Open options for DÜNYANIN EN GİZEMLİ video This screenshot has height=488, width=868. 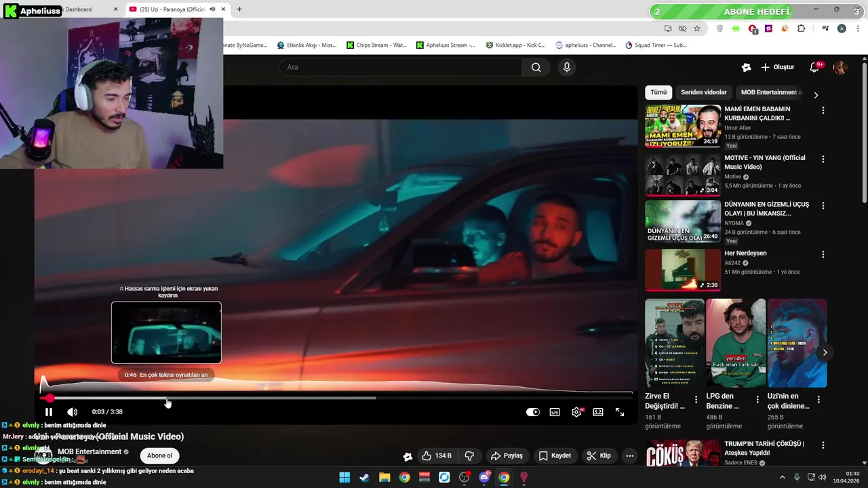point(823,205)
